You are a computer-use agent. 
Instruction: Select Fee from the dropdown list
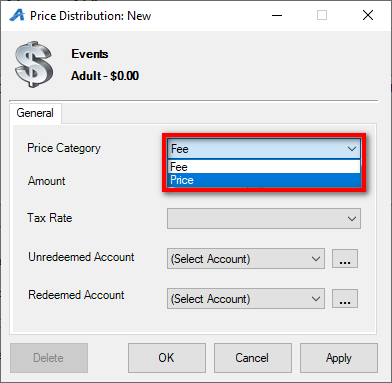(264, 167)
